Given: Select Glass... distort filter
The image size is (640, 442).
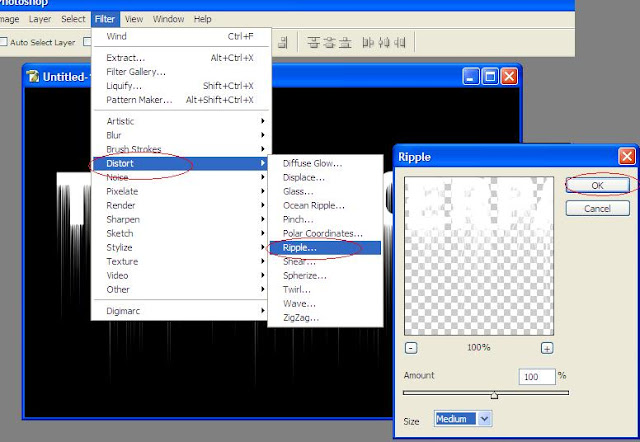Looking at the screenshot, I should click(x=325, y=191).
